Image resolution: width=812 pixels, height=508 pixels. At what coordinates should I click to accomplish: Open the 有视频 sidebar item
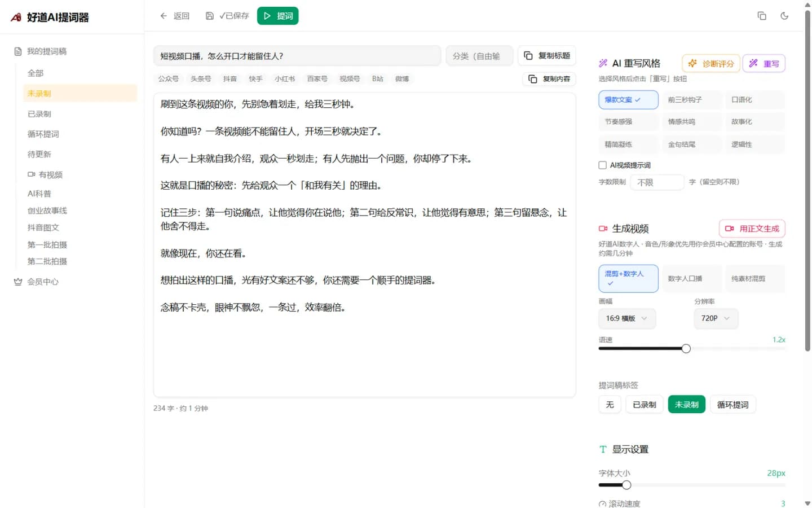click(x=45, y=175)
